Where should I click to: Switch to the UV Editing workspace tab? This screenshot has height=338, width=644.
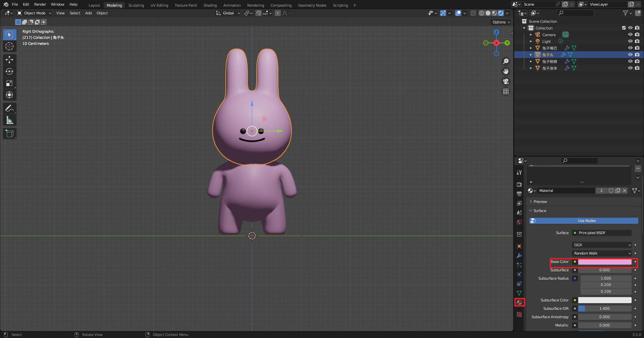(x=159, y=5)
